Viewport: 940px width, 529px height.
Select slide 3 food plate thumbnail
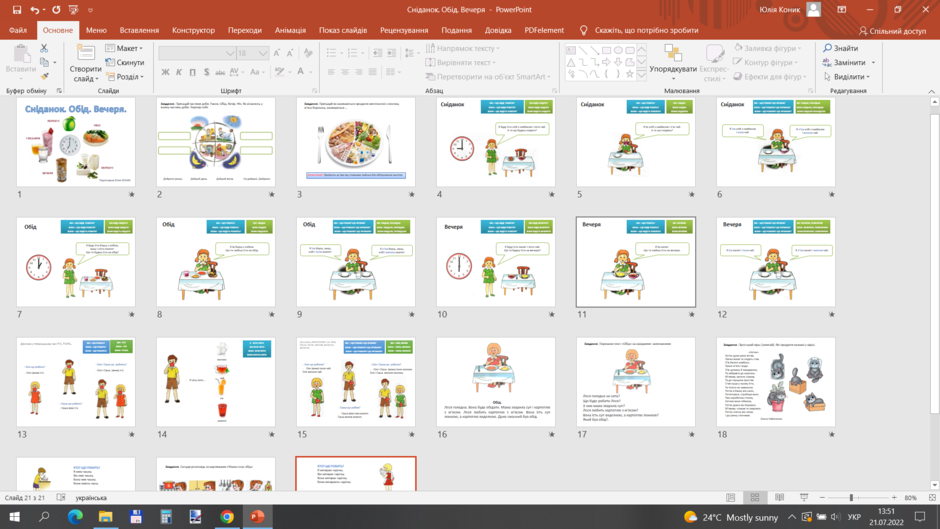[x=355, y=142]
